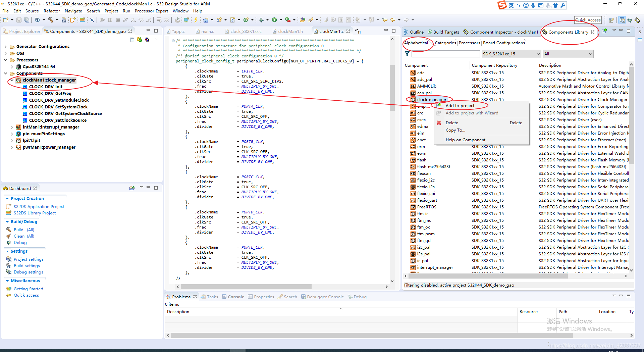
Task: Click the green bug Debug icon
Action: (x=261, y=20)
